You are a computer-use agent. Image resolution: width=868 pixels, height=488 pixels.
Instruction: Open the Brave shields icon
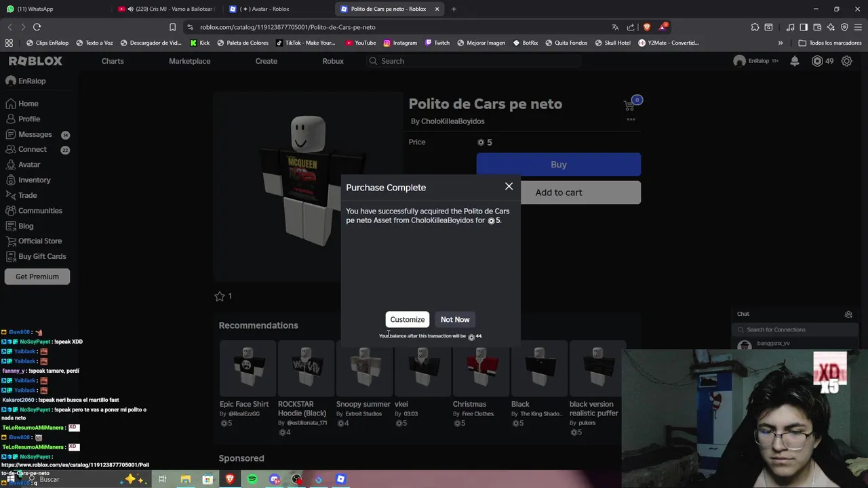[x=646, y=27]
